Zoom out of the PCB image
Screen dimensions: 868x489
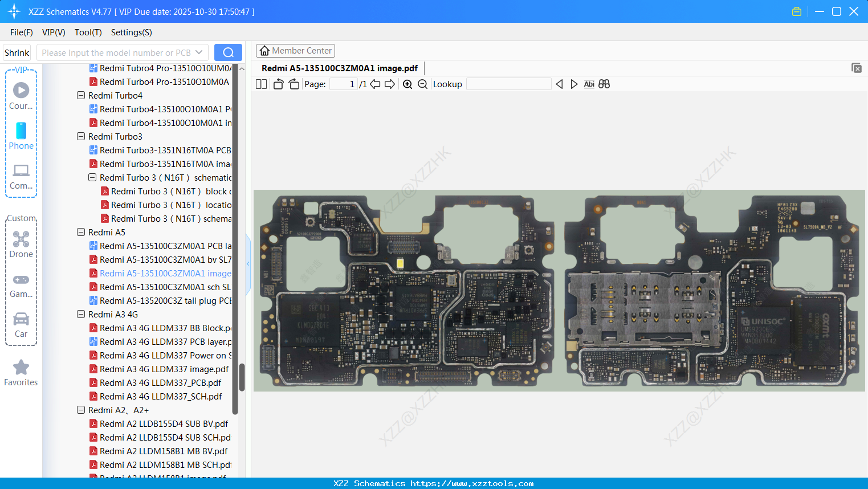pos(422,84)
